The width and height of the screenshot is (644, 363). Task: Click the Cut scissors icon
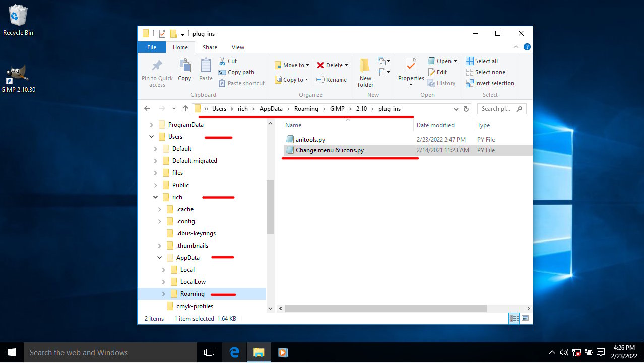[x=222, y=61]
